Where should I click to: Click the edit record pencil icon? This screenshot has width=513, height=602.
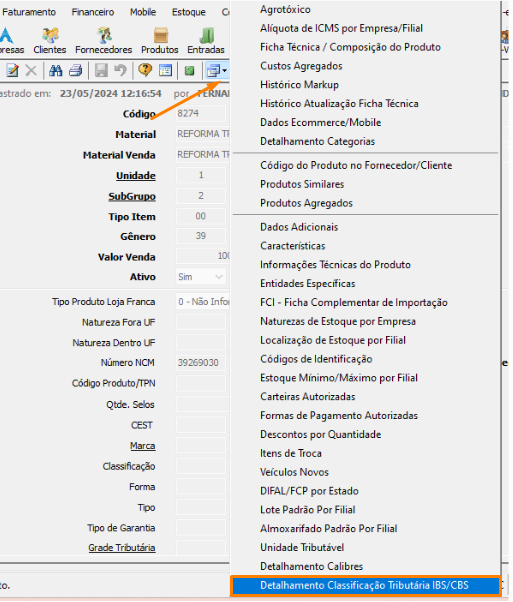pos(12,70)
